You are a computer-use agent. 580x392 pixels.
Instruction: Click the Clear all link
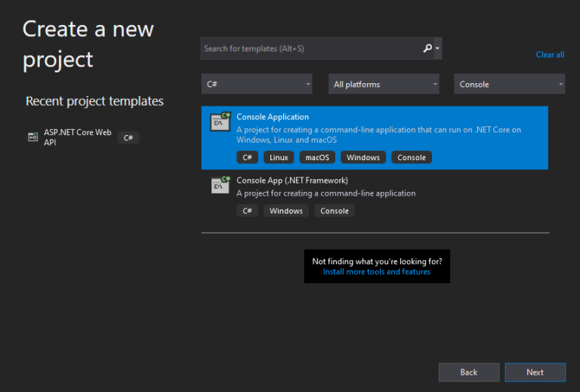point(550,54)
